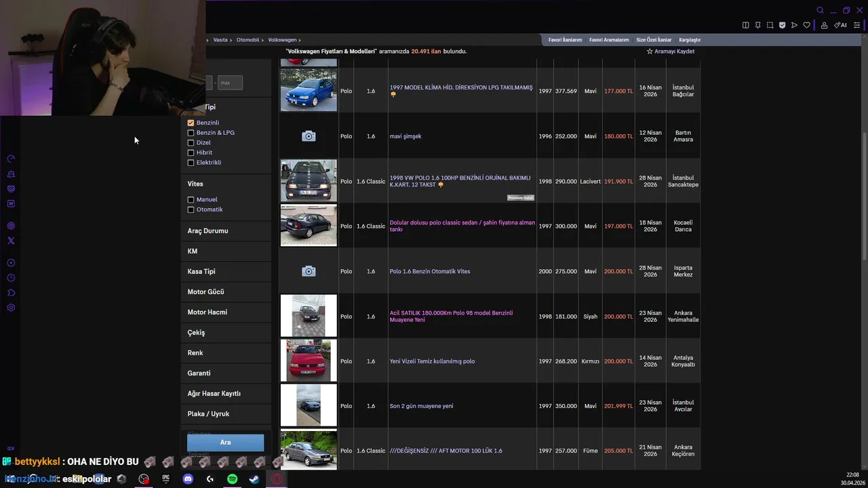The height and width of the screenshot is (488, 868).
Task: Open the Favori Aramalarım menu
Action: (x=609, y=40)
